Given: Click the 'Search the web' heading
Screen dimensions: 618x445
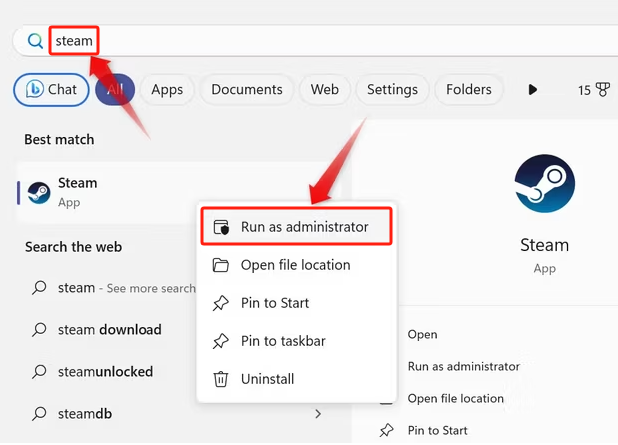Looking at the screenshot, I should [73, 247].
